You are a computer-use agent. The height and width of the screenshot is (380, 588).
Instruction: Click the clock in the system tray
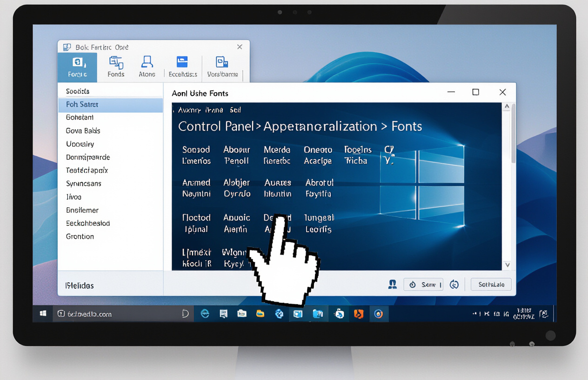(x=524, y=314)
